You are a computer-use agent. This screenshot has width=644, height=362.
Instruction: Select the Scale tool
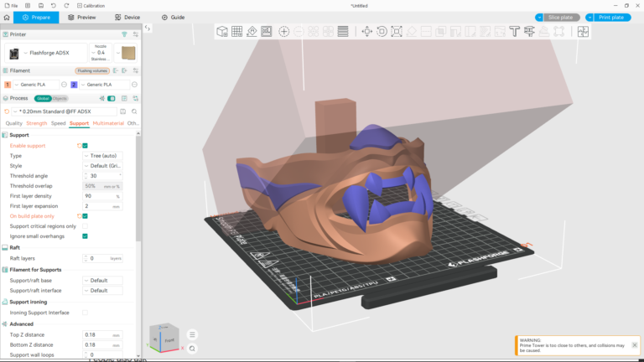tap(397, 32)
